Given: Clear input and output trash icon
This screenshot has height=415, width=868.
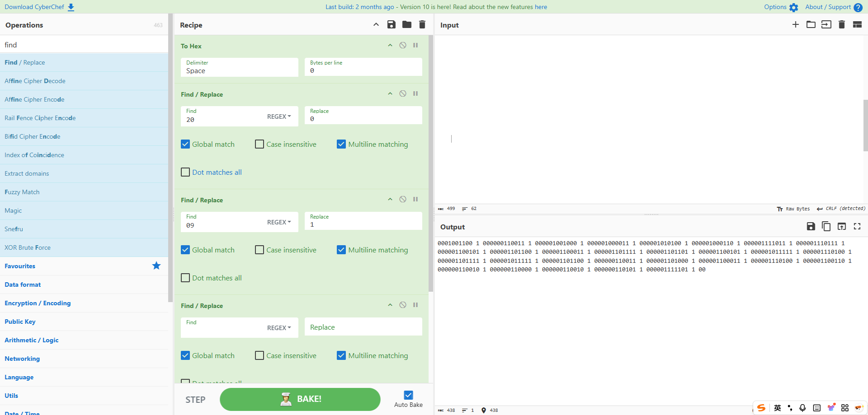Looking at the screenshot, I should tap(842, 25).
